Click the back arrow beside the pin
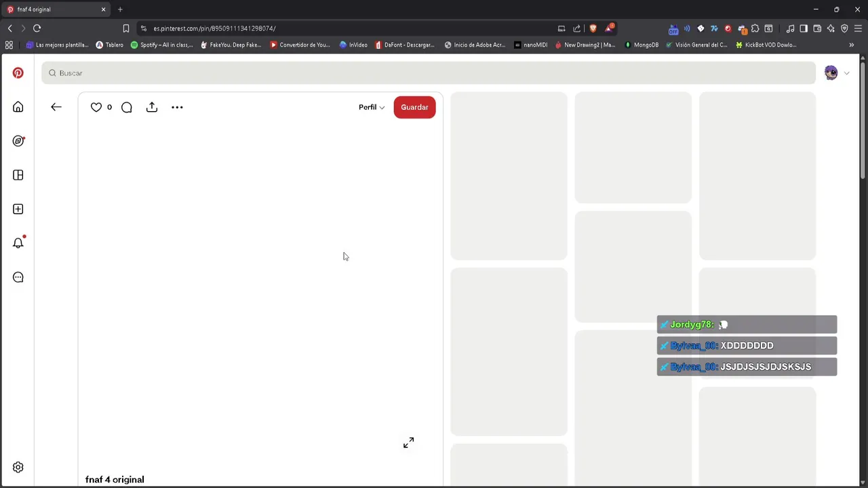 56,107
